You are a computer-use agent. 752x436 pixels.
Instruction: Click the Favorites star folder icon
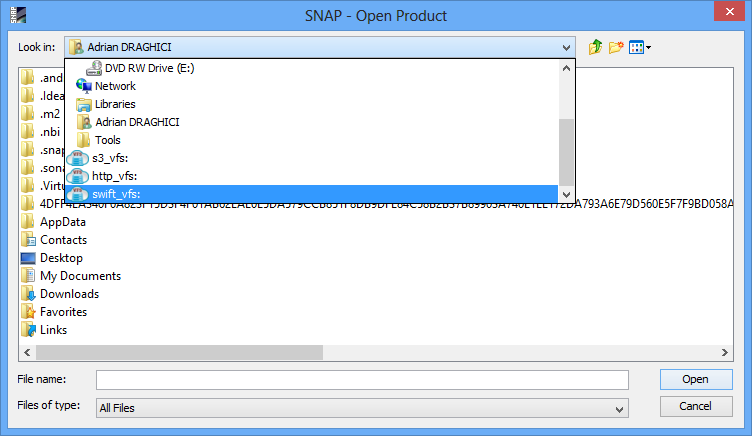pos(28,312)
